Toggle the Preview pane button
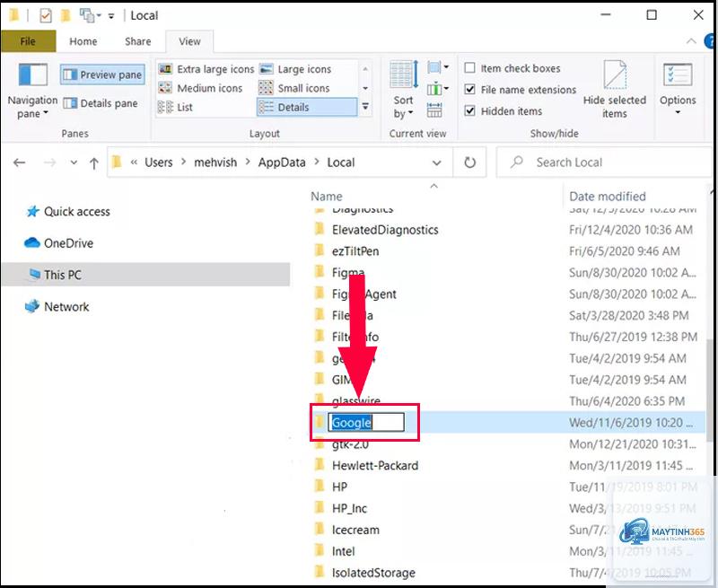718x588 pixels. (102, 75)
